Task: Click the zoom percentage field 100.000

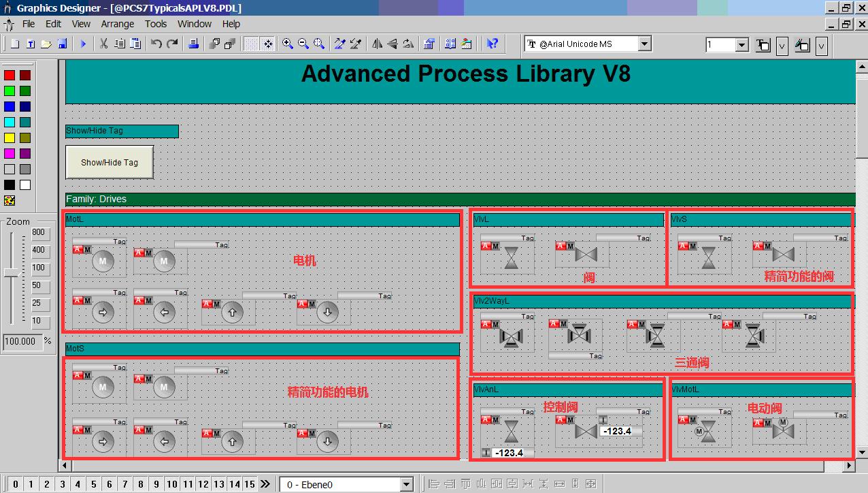Action: 22,341
